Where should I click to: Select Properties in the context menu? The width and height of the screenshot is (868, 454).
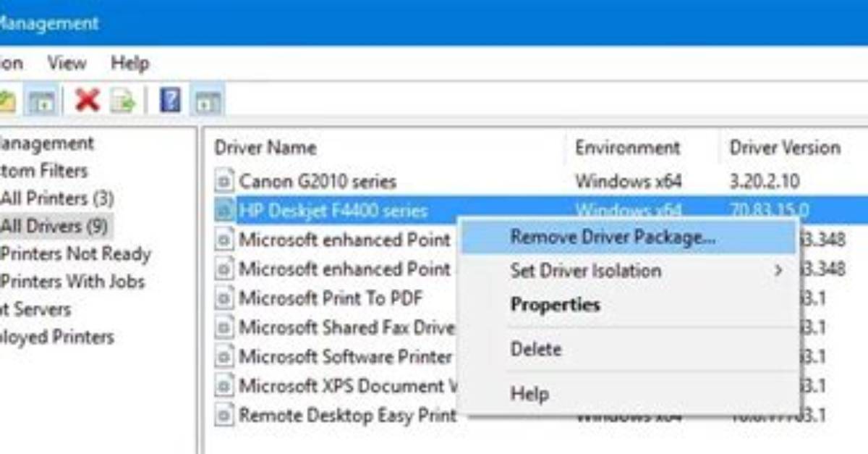pos(629,305)
